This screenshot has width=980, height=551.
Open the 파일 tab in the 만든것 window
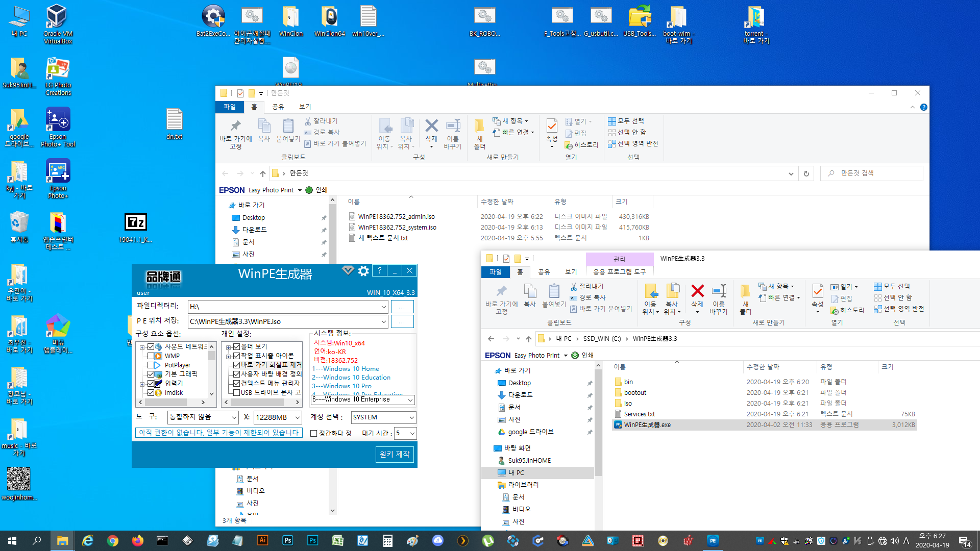point(230,107)
